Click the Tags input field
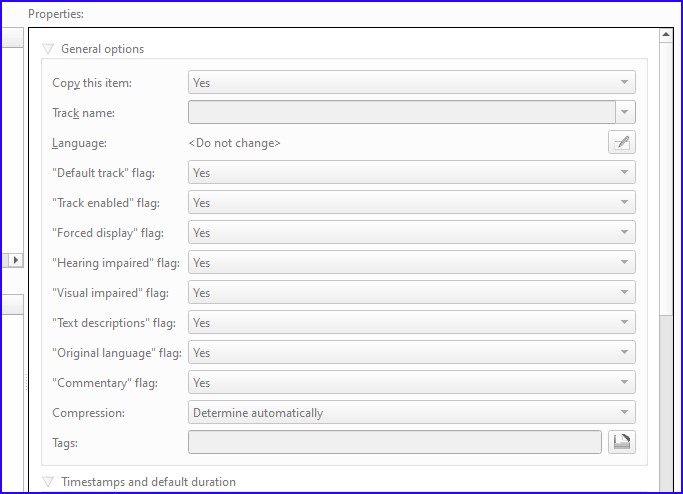This screenshot has width=683, height=494. coord(394,442)
